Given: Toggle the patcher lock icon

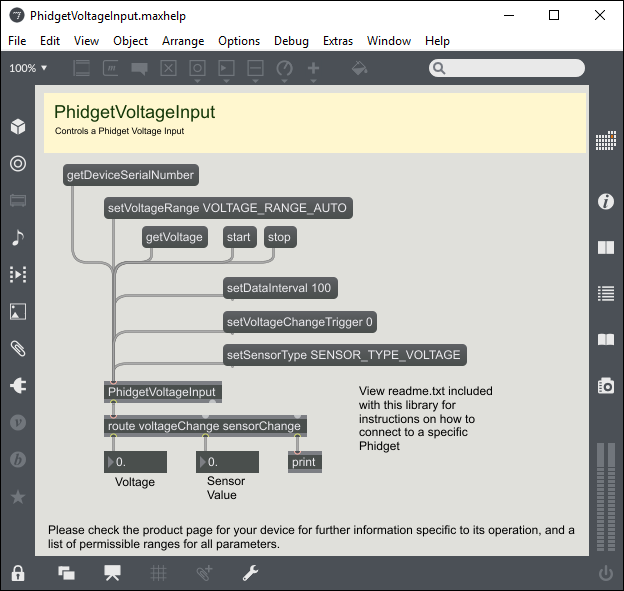Looking at the screenshot, I should click(18, 573).
